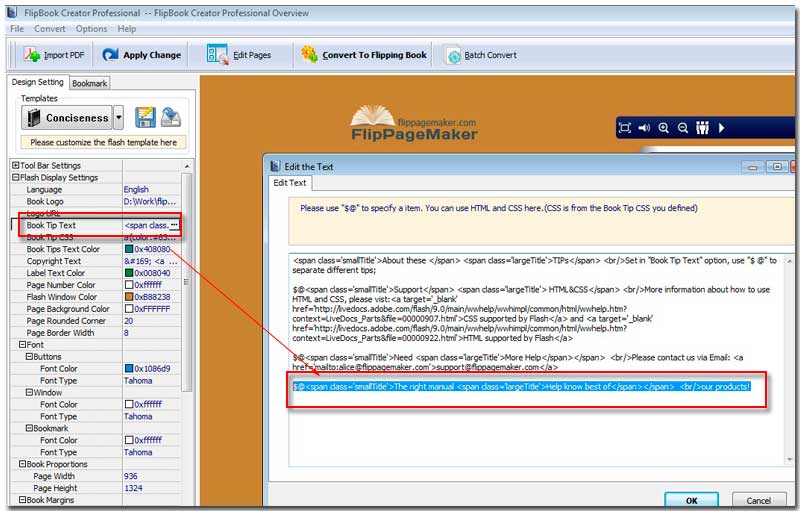The image size is (800, 511).
Task: Click Window Font Type value Tahoma
Action: point(138,416)
